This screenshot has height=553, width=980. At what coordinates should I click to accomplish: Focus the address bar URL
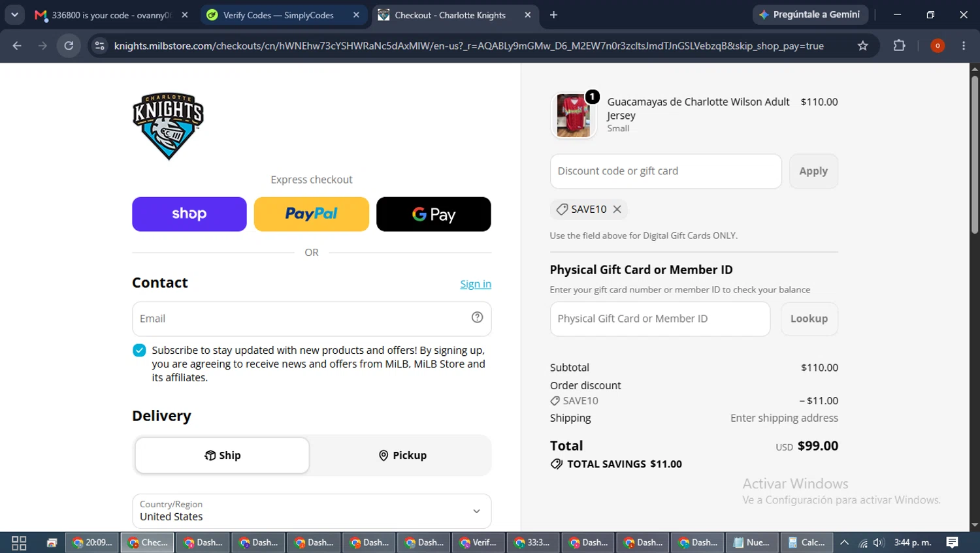[468, 46]
